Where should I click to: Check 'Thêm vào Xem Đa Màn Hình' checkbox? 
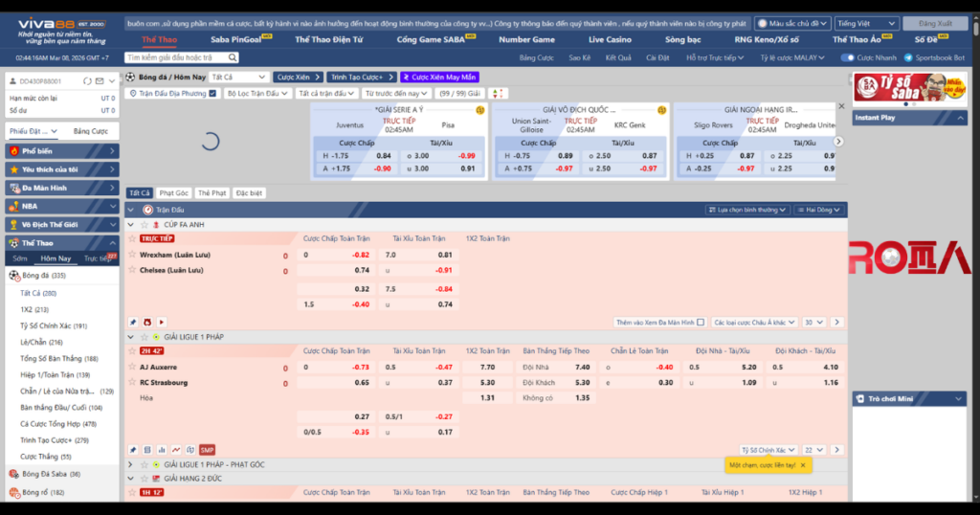[x=701, y=323]
